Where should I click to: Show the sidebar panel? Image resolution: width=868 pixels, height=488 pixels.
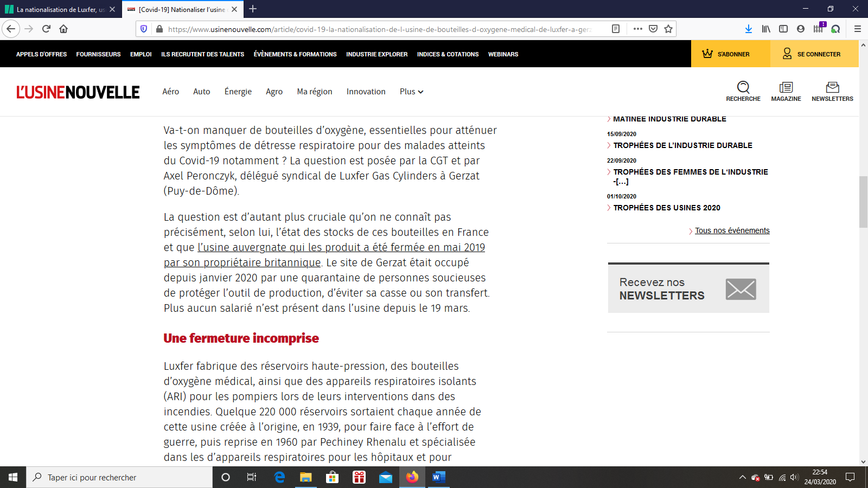[783, 29]
